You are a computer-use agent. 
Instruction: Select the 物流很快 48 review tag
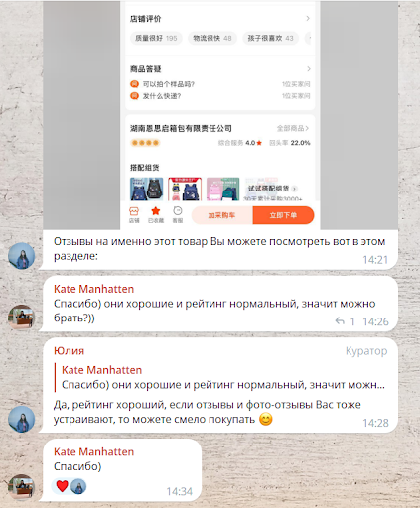pyautogui.click(x=212, y=38)
